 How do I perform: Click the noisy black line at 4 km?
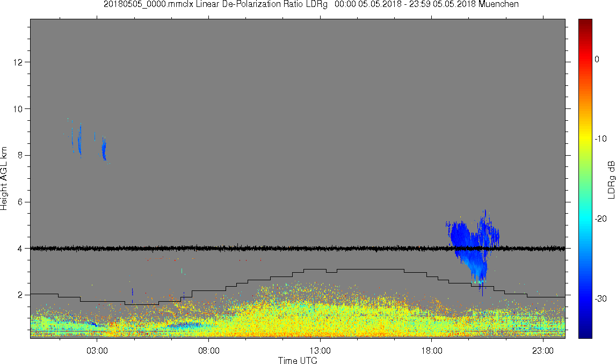298,248
